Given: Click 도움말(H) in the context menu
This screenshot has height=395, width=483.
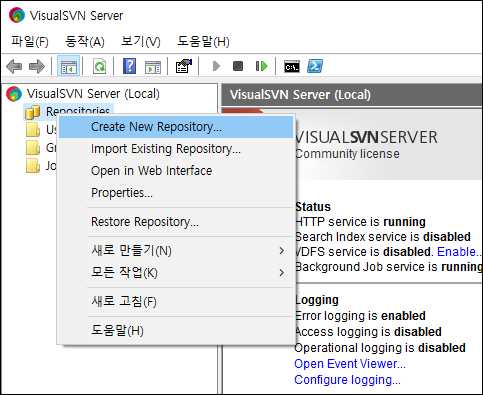Looking at the screenshot, I should pos(176,331).
